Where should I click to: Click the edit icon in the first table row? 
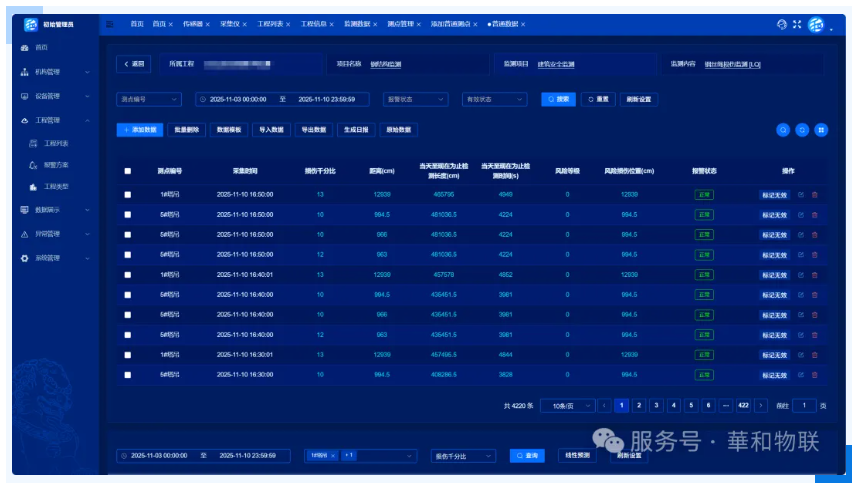[x=800, y=195]
